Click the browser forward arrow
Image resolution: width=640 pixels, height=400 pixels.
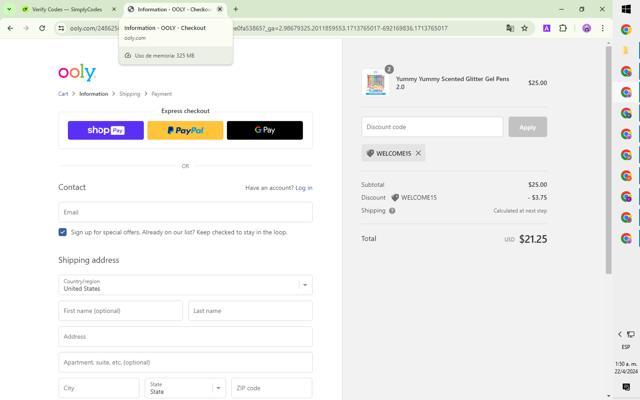pyautogui.click(x=26, y=28)
